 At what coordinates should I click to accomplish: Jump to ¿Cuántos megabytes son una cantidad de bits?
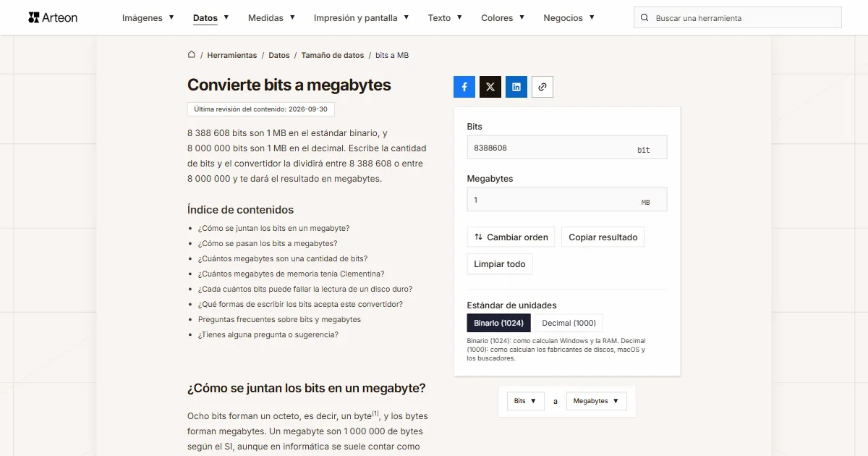coord(283,258)
